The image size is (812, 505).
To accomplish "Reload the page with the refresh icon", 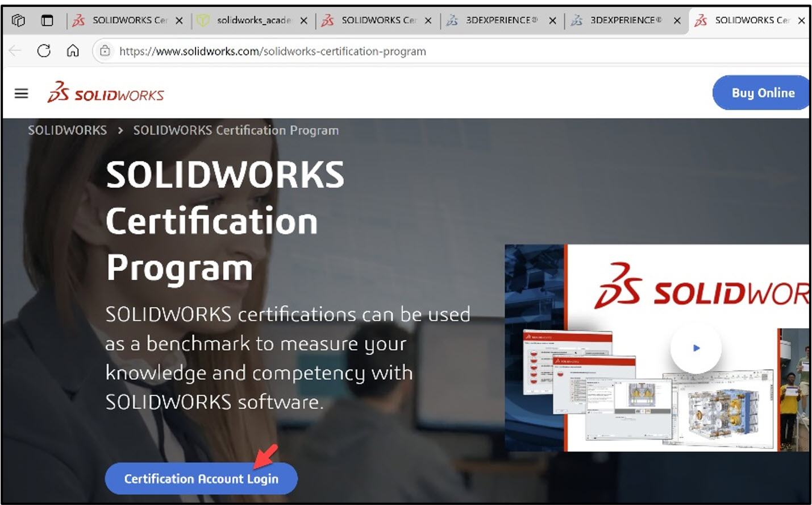I will click(44, 51).
